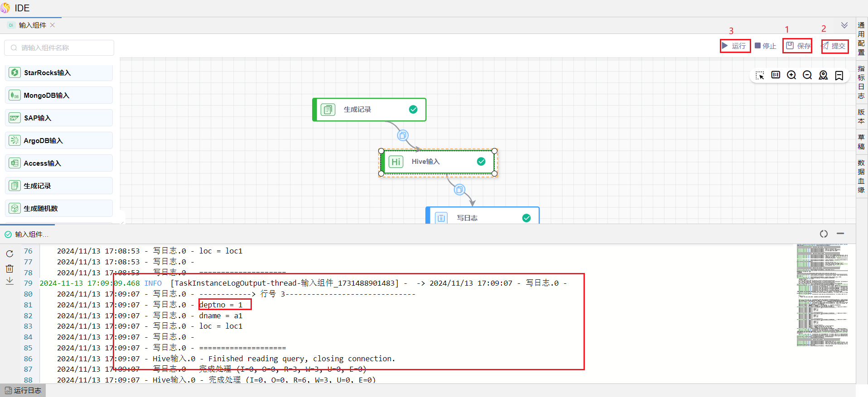868x397 pixels.
Task: Click 'Finished reading query, closing connection.' log text
Action: (302, 359)
